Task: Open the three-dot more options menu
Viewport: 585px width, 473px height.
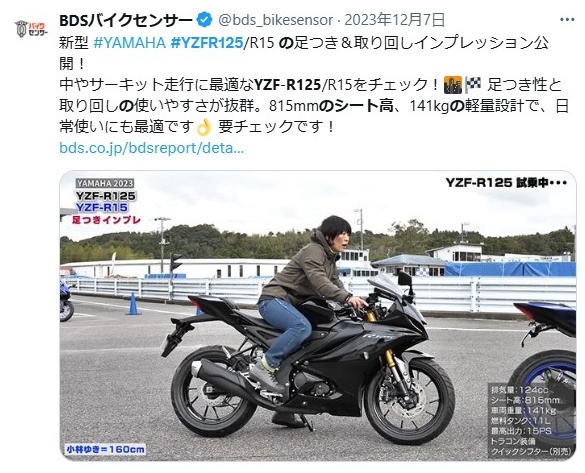Action: [x=567, y=20]
